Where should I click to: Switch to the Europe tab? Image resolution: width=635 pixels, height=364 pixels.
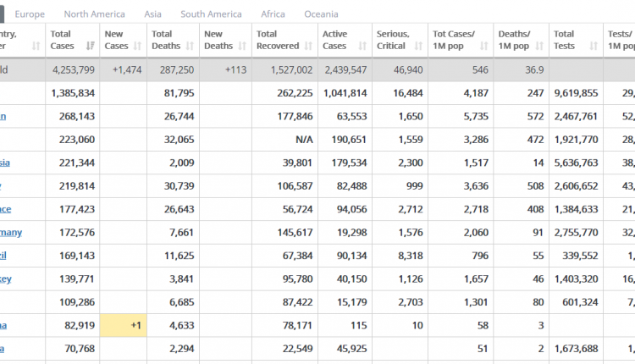pyautogui.click(x=30, y=14)
